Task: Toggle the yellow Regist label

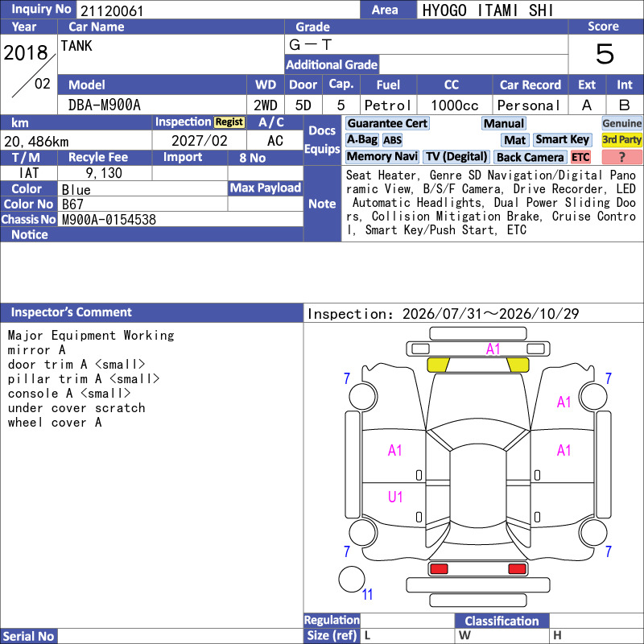Action: coord(229,122)
